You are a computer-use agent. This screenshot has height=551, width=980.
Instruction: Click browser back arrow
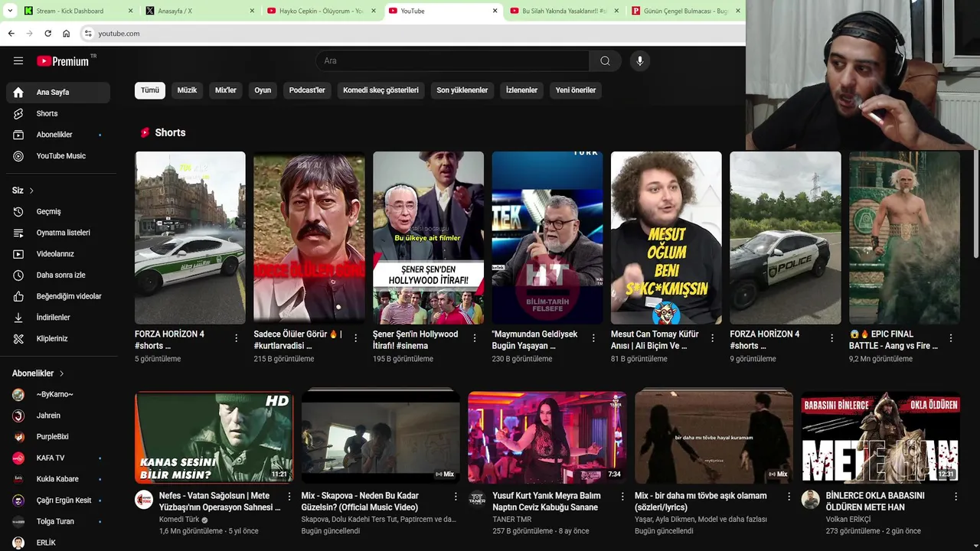point(11,34)
